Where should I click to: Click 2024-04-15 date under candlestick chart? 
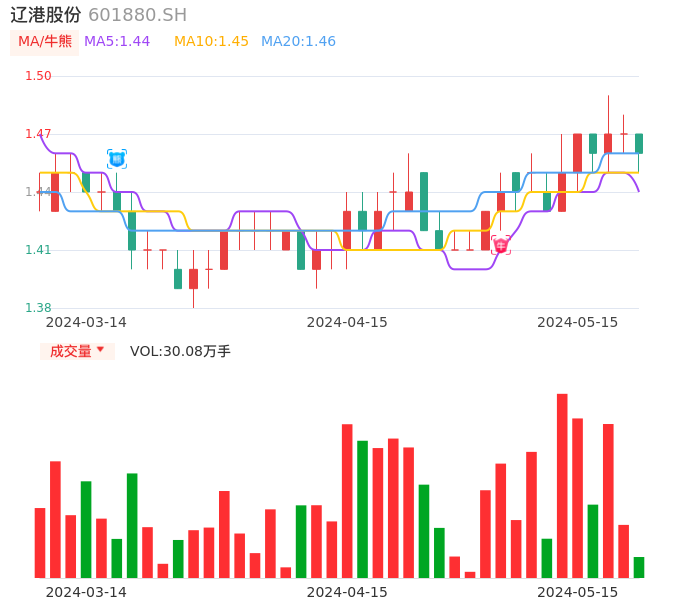pyautogui.click(x=347, y=322)
